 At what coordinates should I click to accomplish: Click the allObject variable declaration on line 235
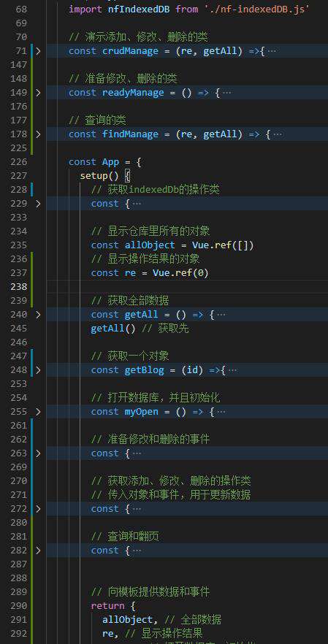click(150, 245)
